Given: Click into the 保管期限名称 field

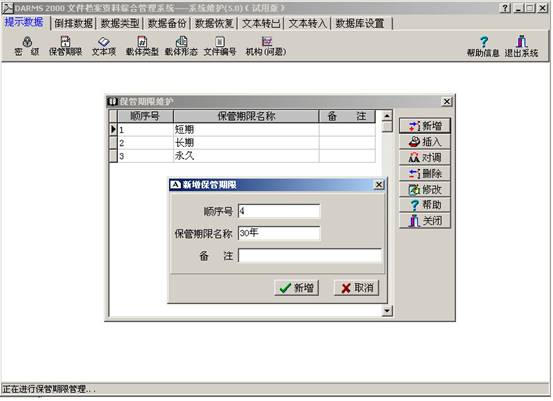Looking at the screenshot, I should click(x=279, y=233).
